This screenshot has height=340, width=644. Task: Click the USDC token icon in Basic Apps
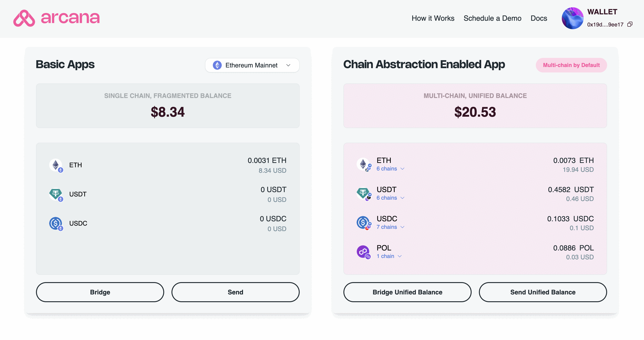tap(56, 223)
